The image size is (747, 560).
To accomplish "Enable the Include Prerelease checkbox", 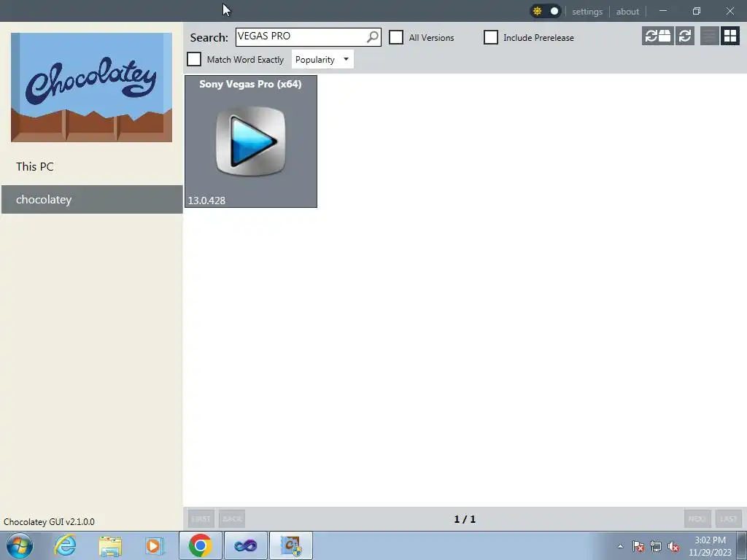I will click(x=491, y=37).
